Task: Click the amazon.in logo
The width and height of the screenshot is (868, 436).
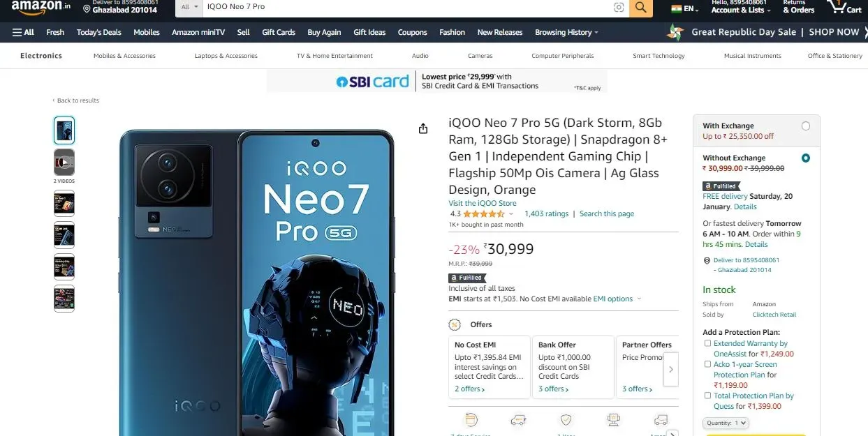Action: (41, 7)
